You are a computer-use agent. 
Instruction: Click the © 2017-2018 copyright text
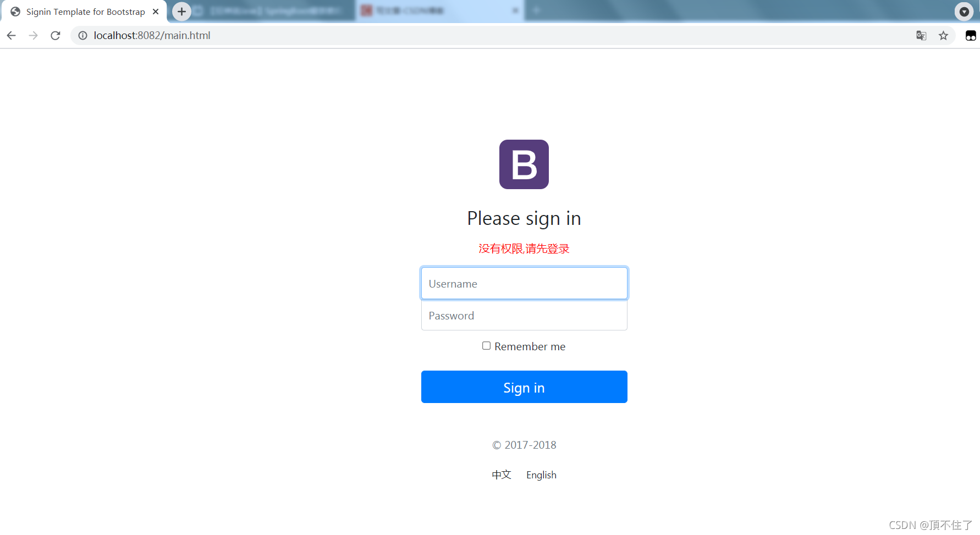[x=524, y=445]
